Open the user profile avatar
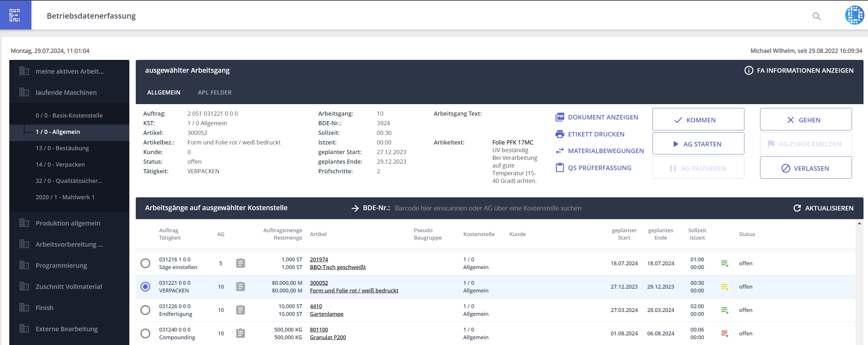Screen dimensions: 868x345 854,15
